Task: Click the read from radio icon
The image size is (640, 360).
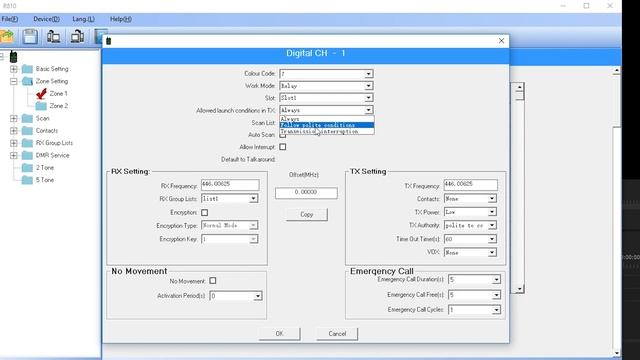Action: click(53, 37)
